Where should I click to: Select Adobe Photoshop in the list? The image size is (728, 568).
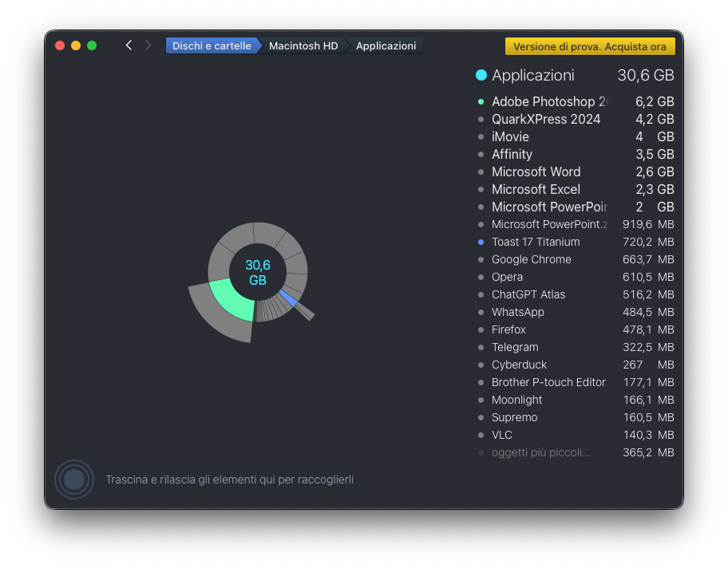pos(576,101)
